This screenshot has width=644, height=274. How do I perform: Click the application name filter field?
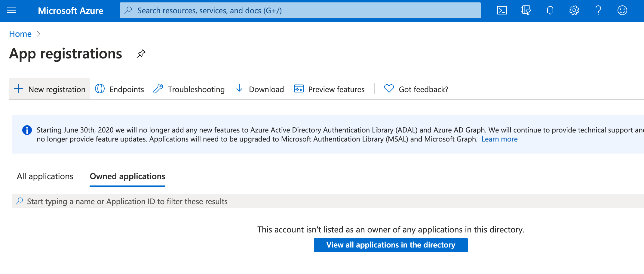pyautogui.click(x=328, y=201)
